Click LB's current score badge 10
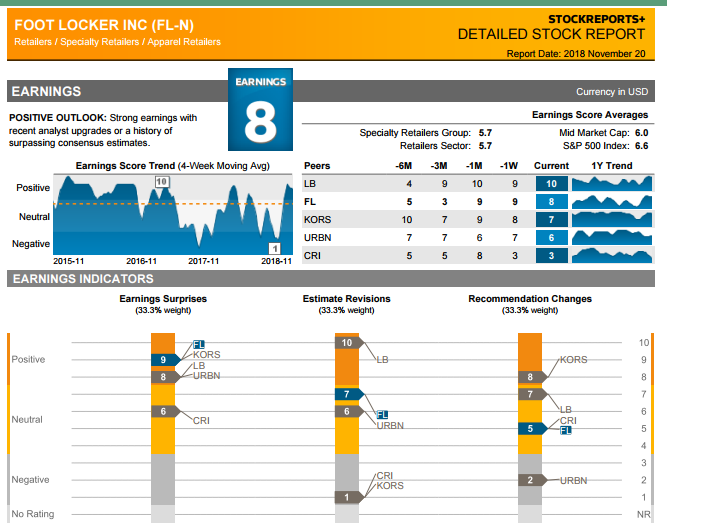Viewport: 705px width, 528px height. [552, 183]
